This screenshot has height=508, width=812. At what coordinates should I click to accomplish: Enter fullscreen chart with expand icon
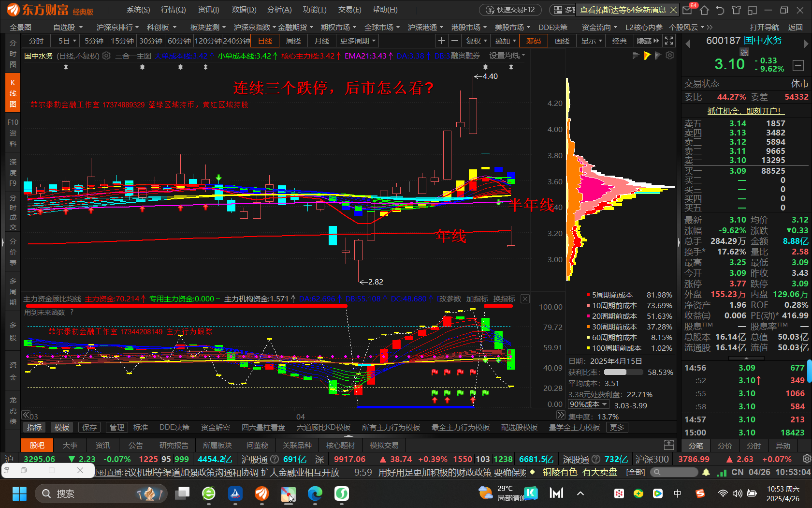coord(669,41)
